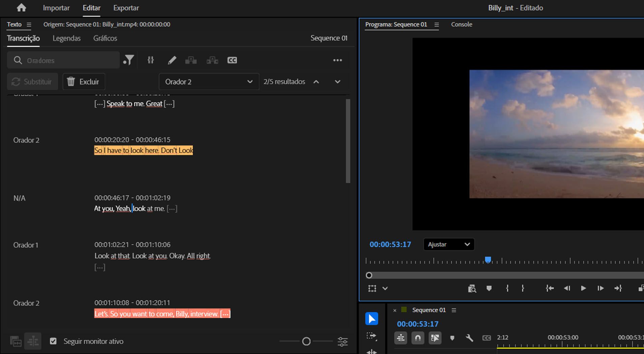This screenshot has width=644, height=354.
Task: Expand the Ajustar zoom dropdown
Action: [x=449, y=244]
